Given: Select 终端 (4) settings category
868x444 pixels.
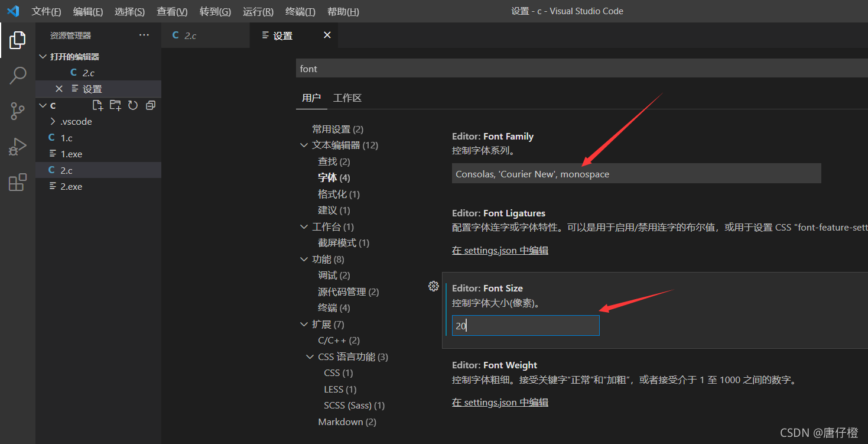Looking at the screenshot, I should [x=334, y=308].
